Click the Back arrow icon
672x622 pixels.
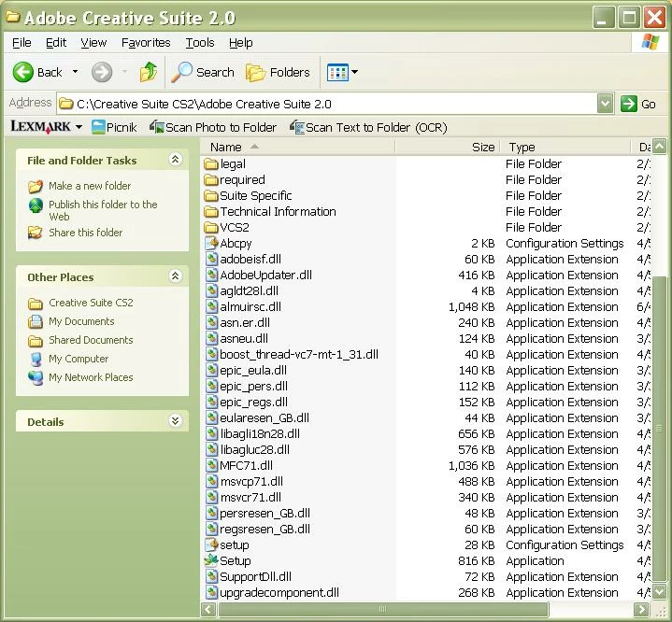point(22,72)
